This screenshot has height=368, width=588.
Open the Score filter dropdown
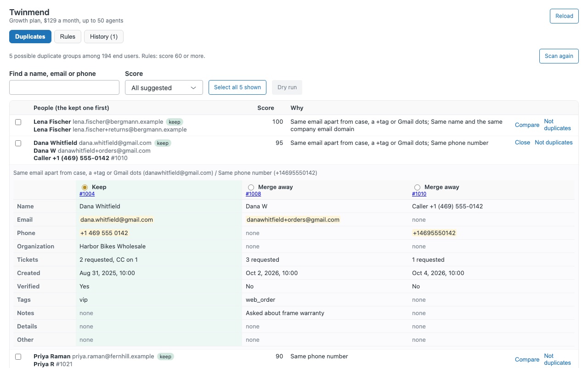tap(164, 87)
